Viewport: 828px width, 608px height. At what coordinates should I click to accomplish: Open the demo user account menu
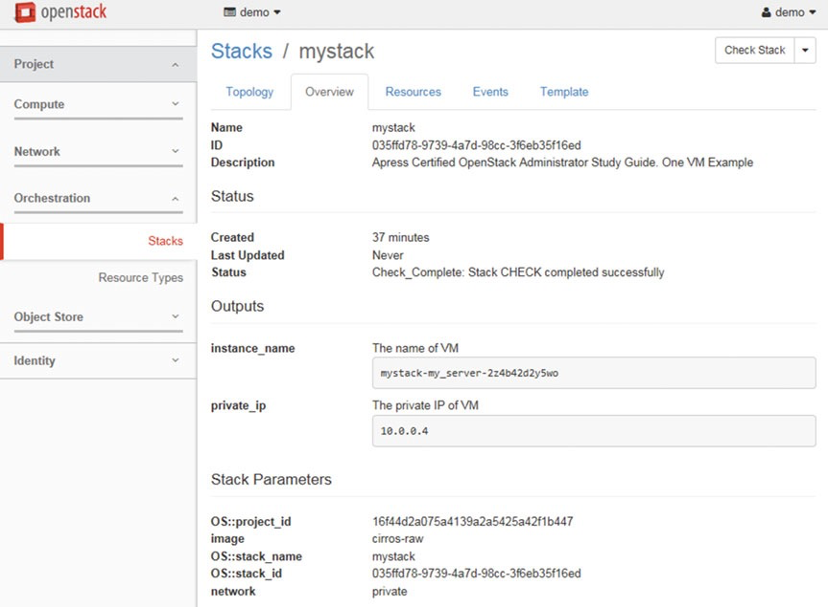click(788, 12)
